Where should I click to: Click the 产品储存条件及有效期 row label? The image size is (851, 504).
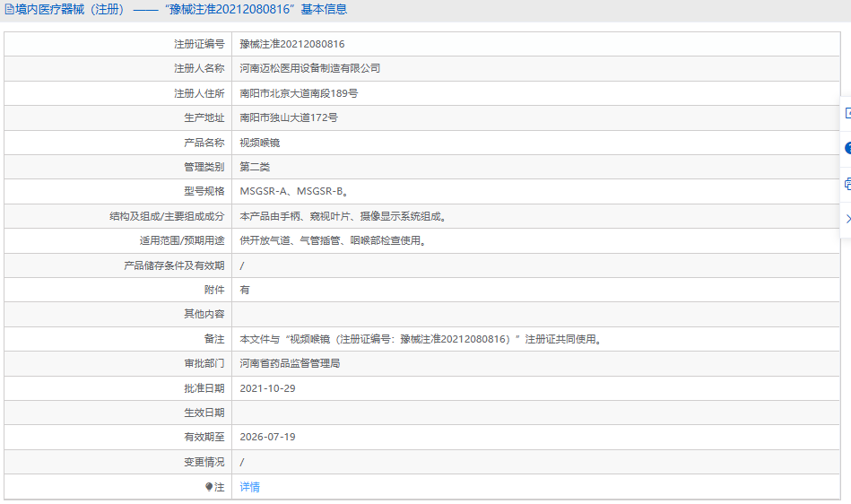pos(174,265)
